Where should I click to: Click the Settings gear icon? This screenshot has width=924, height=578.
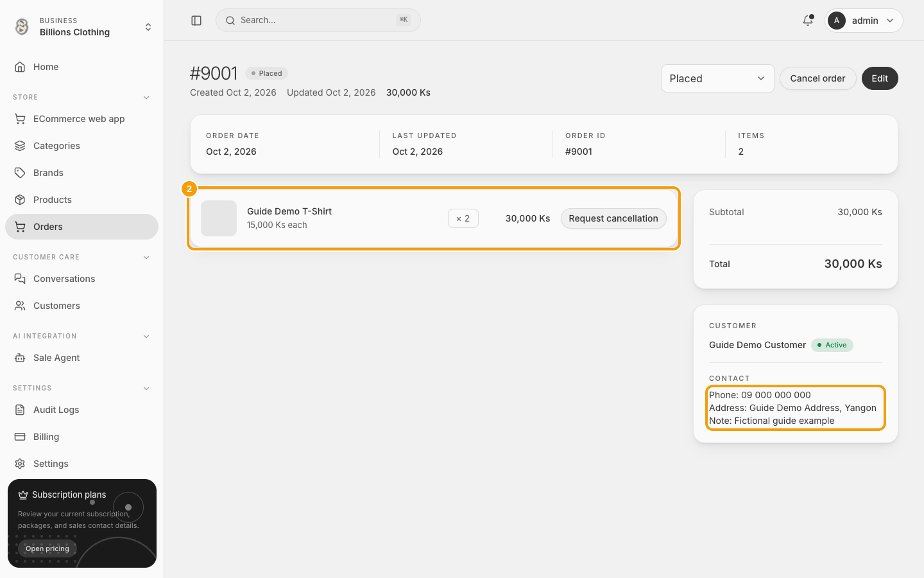click(x=20, y=464)
